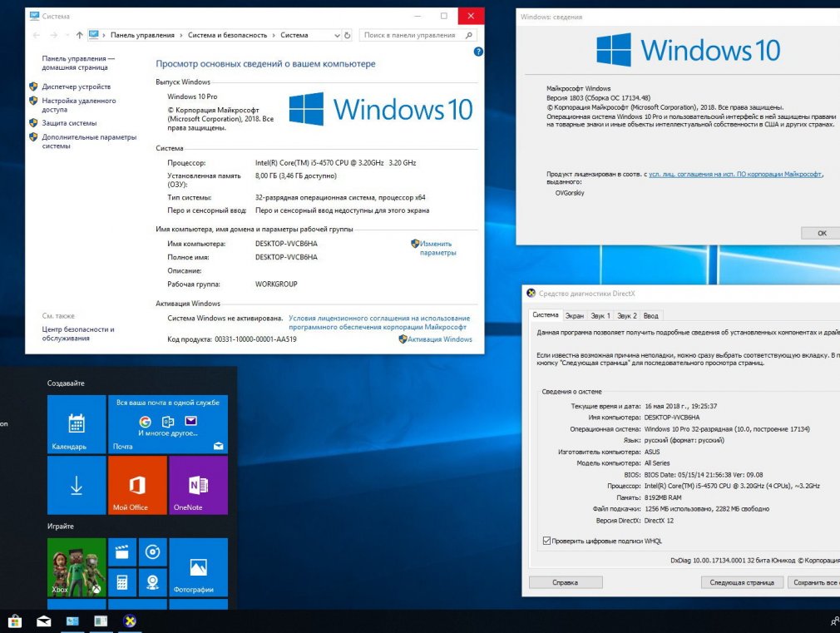Click the winver window taskbar icon
This screenshot has width=840, height=633.
pyautogui.click(x=101, y=621)
